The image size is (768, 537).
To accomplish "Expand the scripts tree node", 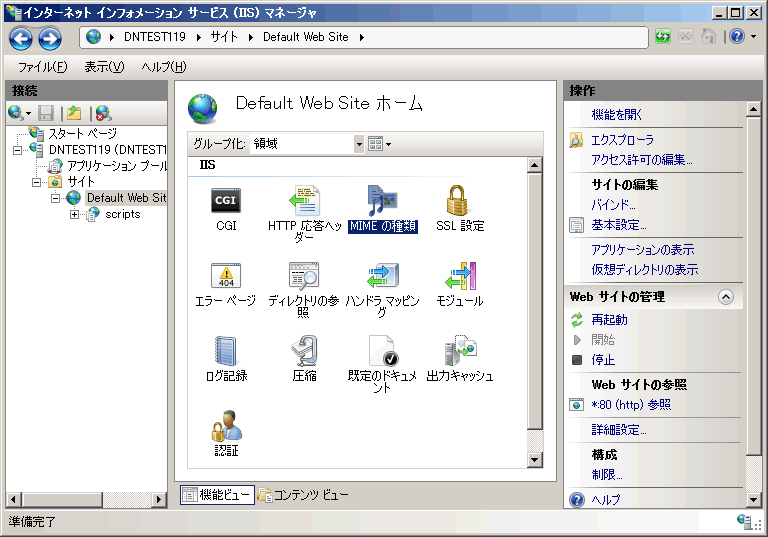I will coord(74,215).
